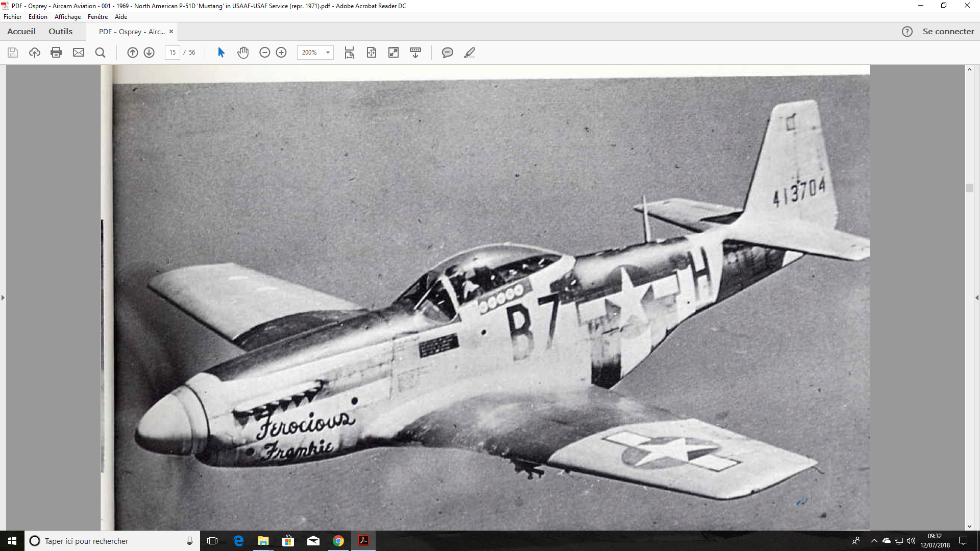
Task: Click the Cortana microphone icon
Action: 189,541
